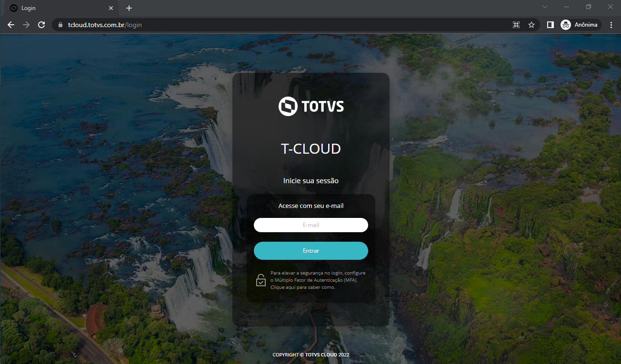Open a new tab with plus icon

pos(129,8)
